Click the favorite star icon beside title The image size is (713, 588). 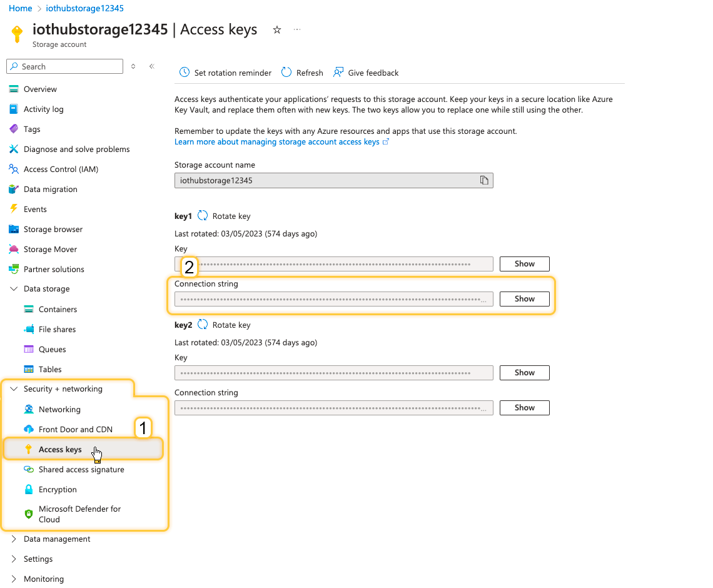277,30
